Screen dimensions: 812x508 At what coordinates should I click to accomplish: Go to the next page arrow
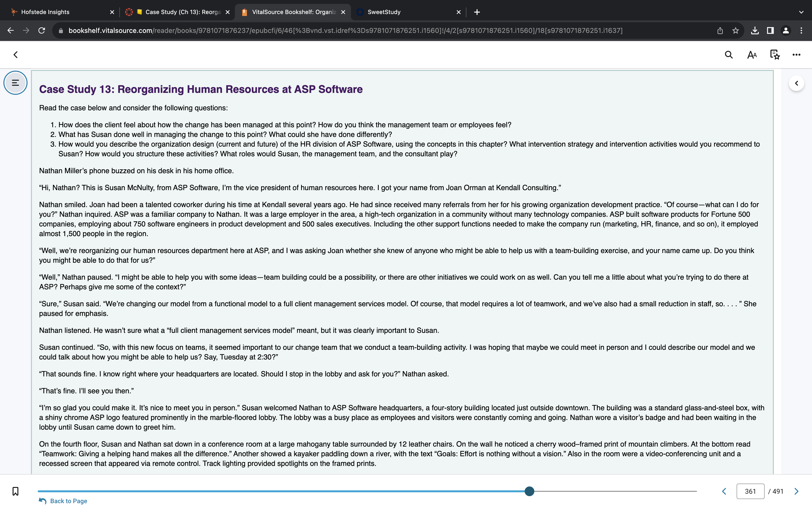(796, 492)
